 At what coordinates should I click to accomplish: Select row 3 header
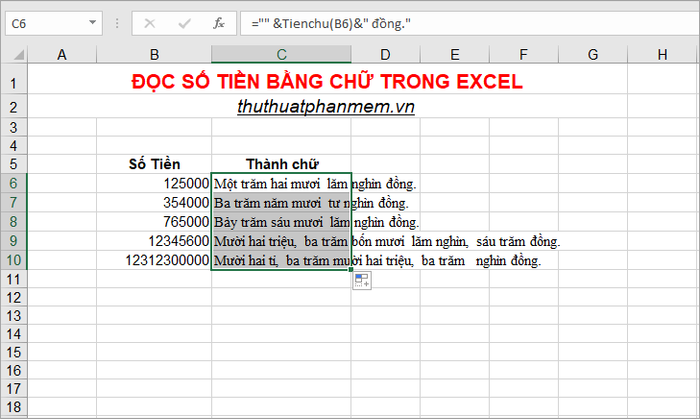pos(13,128)
